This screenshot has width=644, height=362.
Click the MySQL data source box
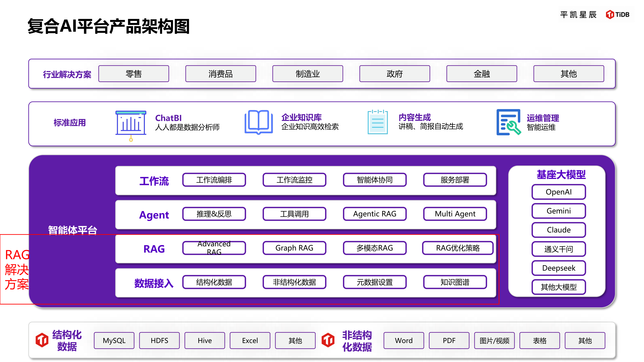(x=114, y=340)
